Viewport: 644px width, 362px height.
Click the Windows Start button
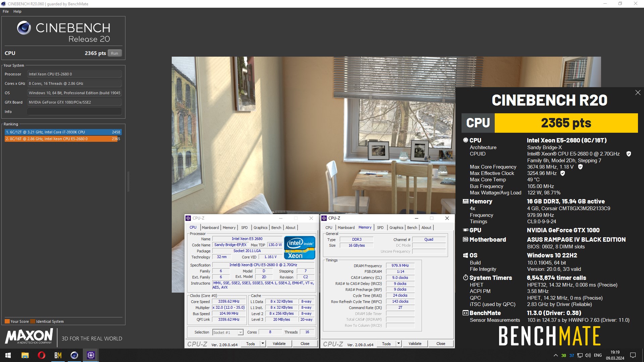[x=8, y=355]
